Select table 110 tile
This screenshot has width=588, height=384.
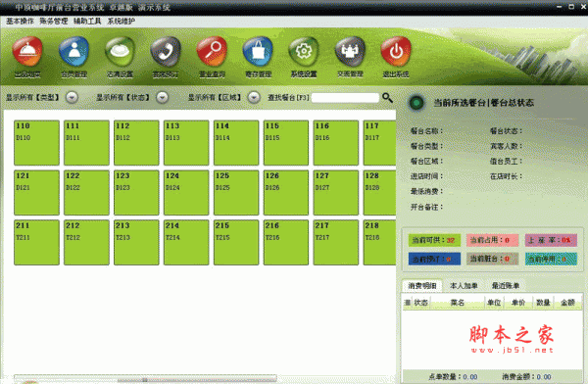click(x=37, y=142)
